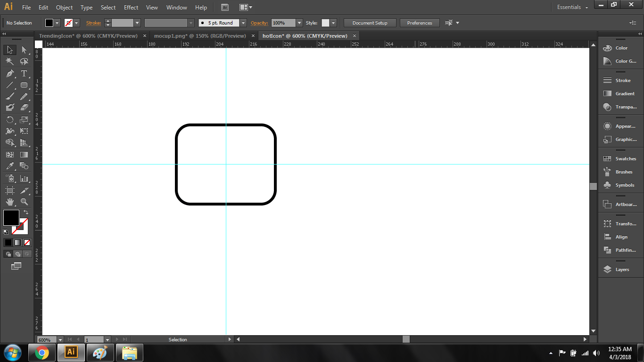
Task: Activate the Zoom tool
Action: point(24,202)
